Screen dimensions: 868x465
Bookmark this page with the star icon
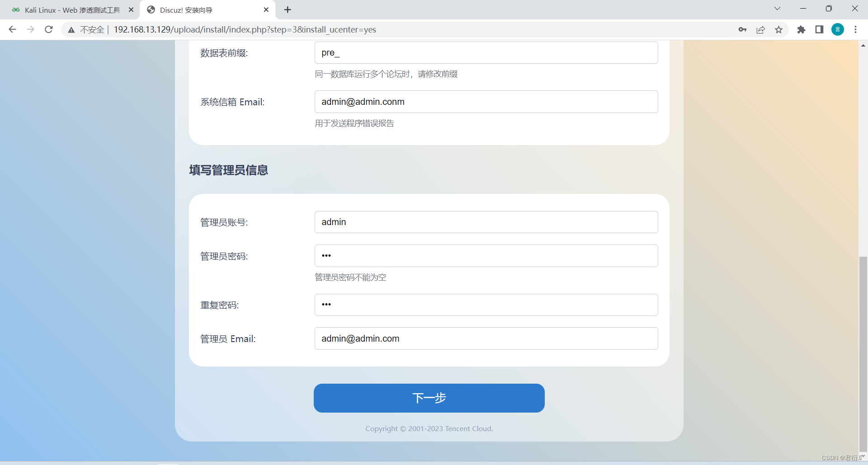(778, 29)
